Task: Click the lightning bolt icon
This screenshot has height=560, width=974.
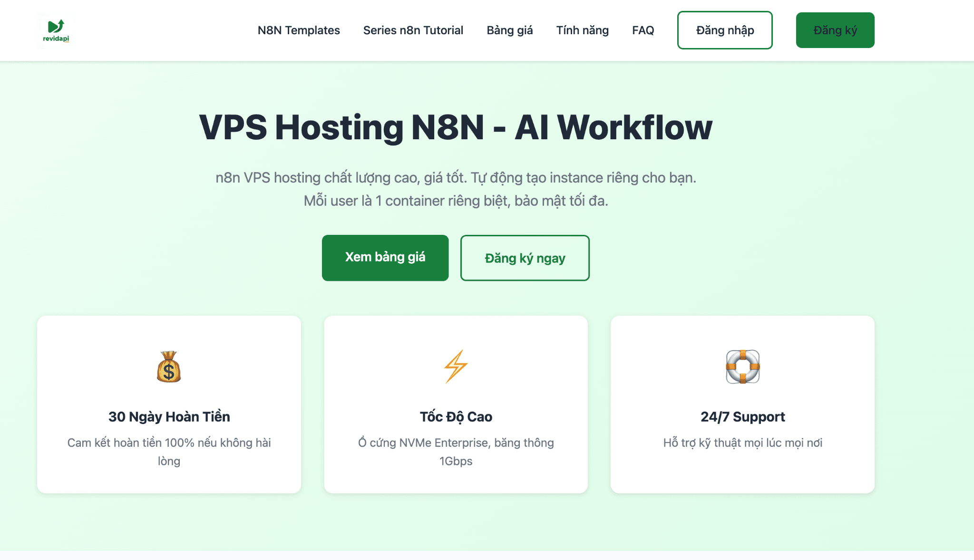Action: pyautogui.click(x=456, y=367)
